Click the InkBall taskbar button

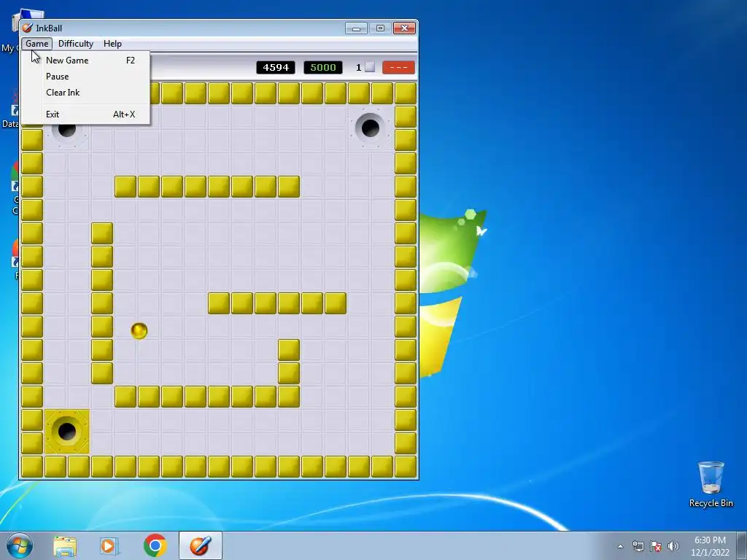tap(201, 545)
